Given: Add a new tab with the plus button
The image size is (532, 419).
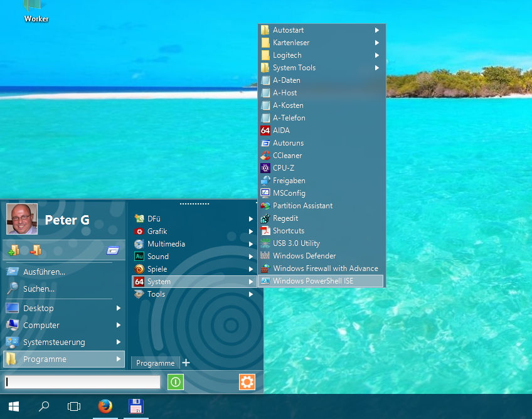Looking at the screenshot, I should point(186,363).
